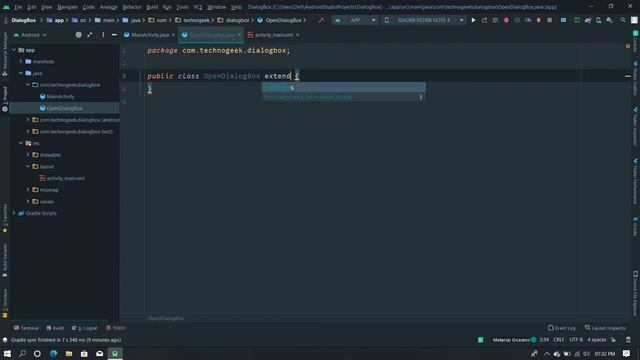The width and height of the screenshot is (640, 360).
Task: Open the Device File Explorer side tab
Action: click(636, 293)
